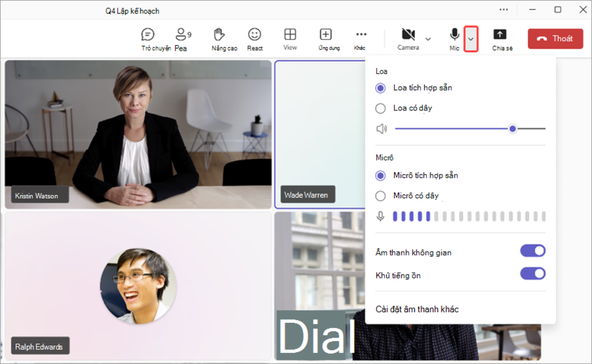Collapse the Mic audio options chevron

471,39
